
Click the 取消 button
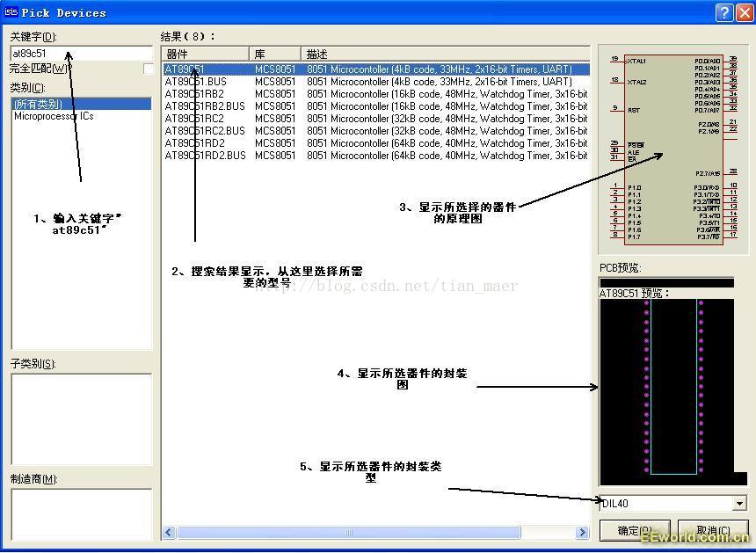tap(713, 530)
